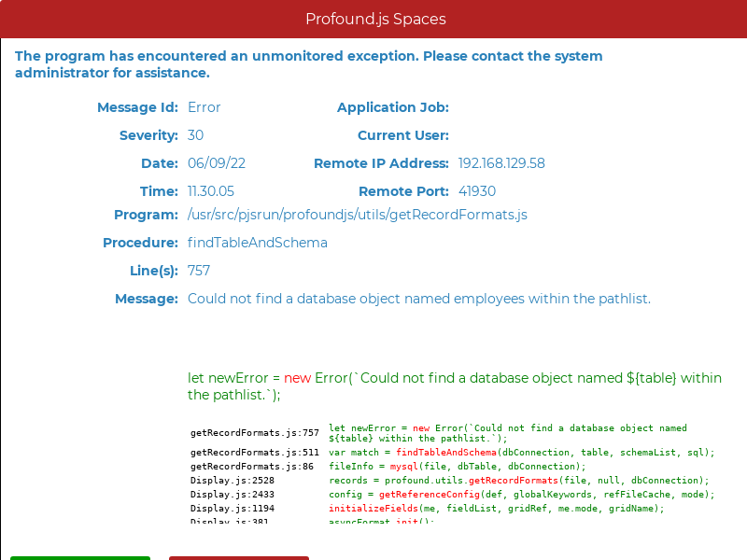Select the "Message:" label

[147, 299]
